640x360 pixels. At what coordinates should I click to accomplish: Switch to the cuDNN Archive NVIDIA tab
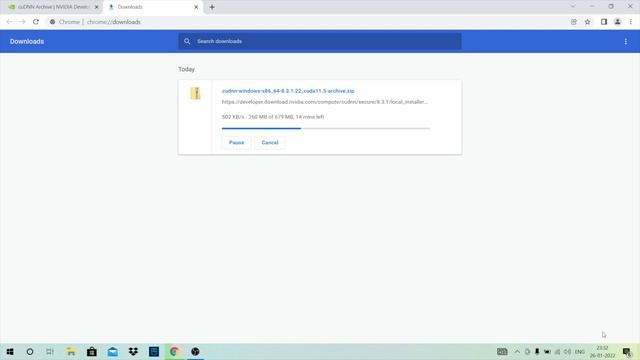(x=53, y=7)
